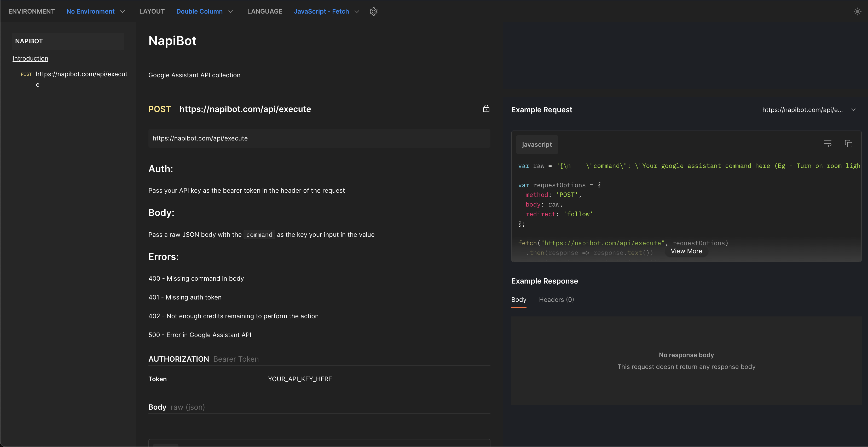Viewport: 868px width, 447px height.
Task: Open the Double Column layout dropdown
Action: (205, 11)
